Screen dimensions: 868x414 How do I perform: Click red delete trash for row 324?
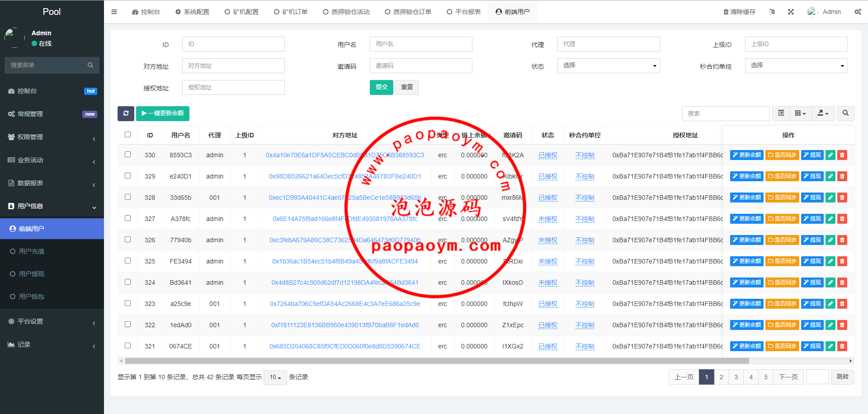(842, 282)
